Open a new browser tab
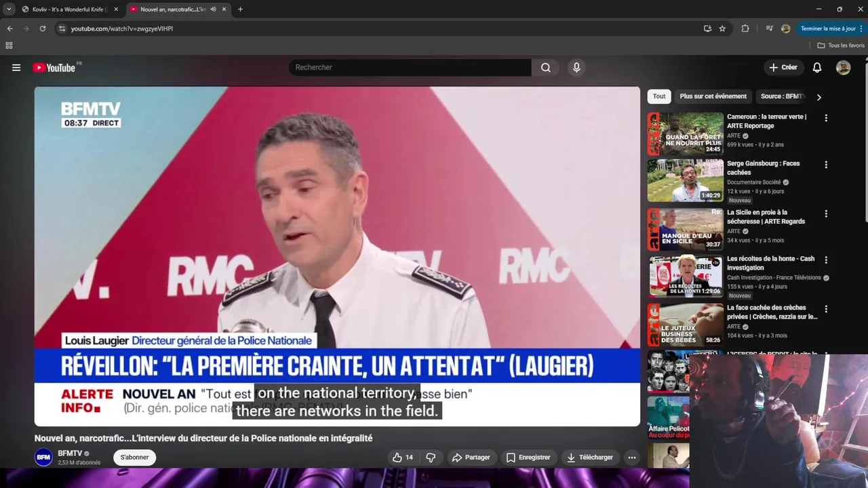Image resolution: width=868 pixels, height=488 pixels. (240, 9)
